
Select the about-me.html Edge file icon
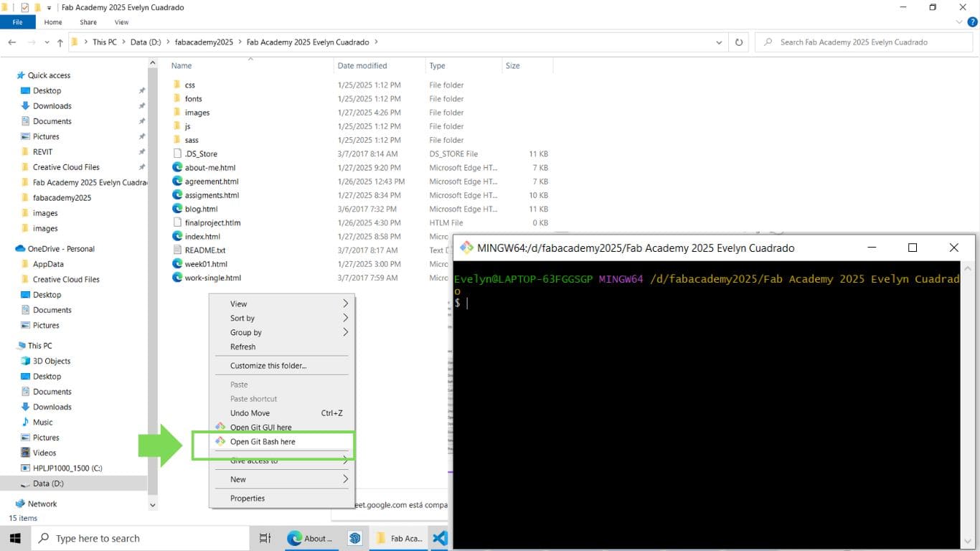coord(177,167)
